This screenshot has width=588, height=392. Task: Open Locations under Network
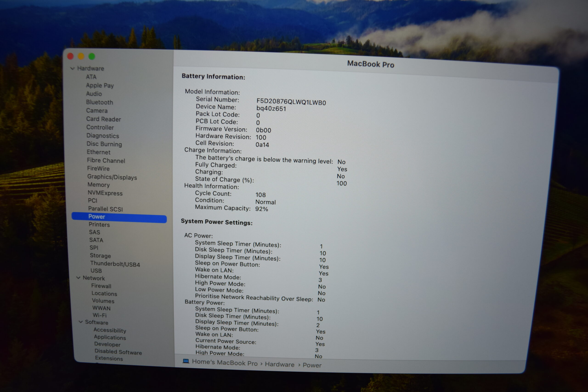coord(104,293)
